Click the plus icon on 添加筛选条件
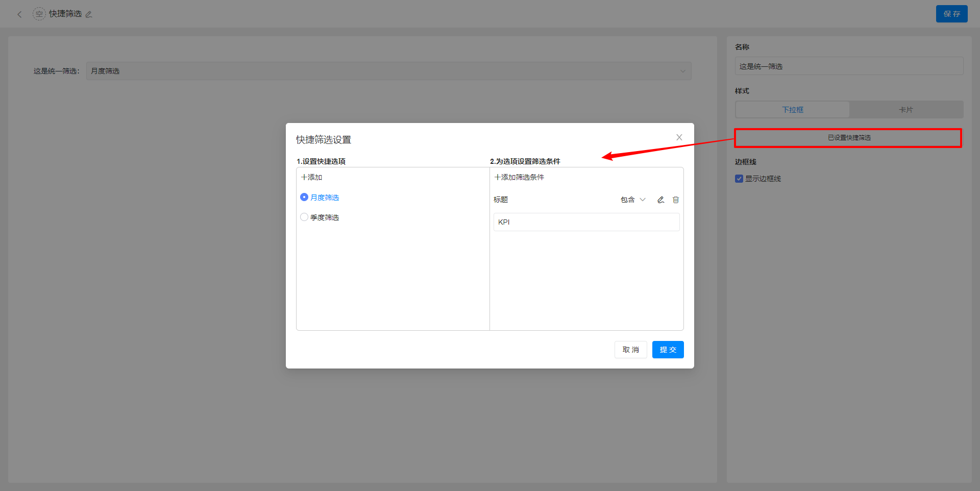 (497, 177)
